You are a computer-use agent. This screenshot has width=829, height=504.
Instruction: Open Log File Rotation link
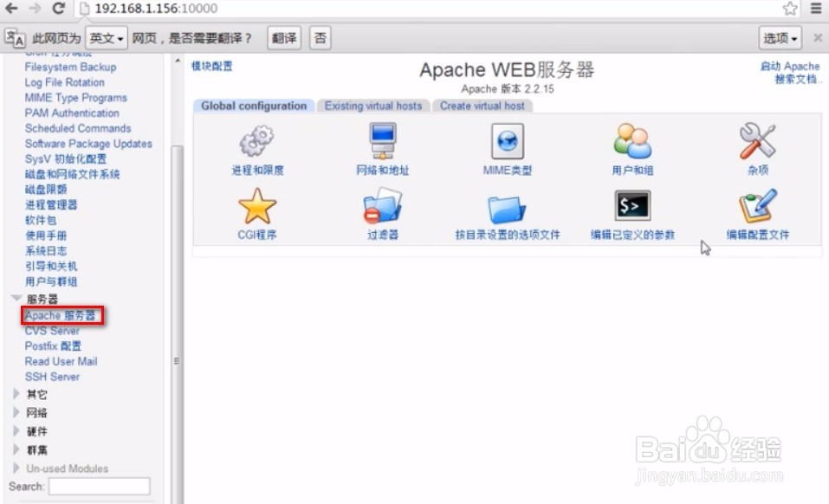(64, 82)
